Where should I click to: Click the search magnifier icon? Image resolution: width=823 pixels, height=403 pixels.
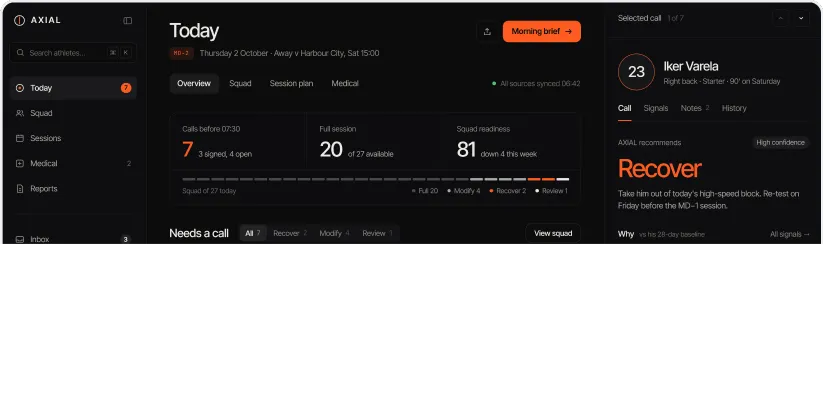[x=20, y=52]
